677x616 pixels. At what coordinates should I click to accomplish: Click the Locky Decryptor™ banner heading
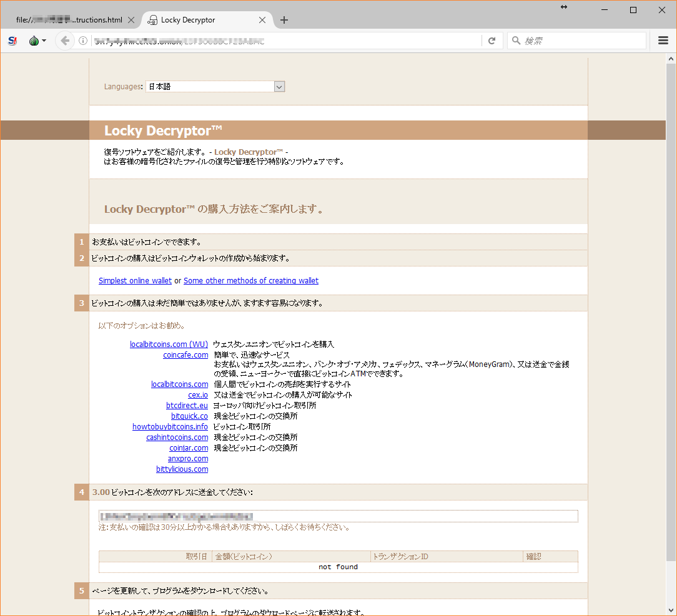tap(163, 130)
